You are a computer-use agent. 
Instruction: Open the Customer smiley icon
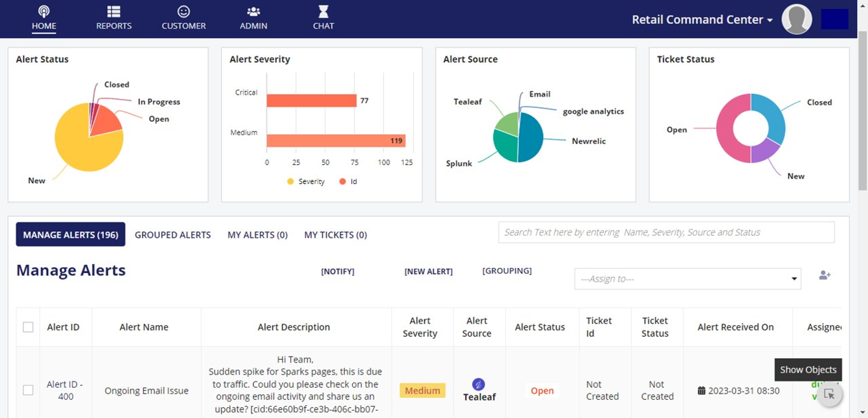click(184, 12)
